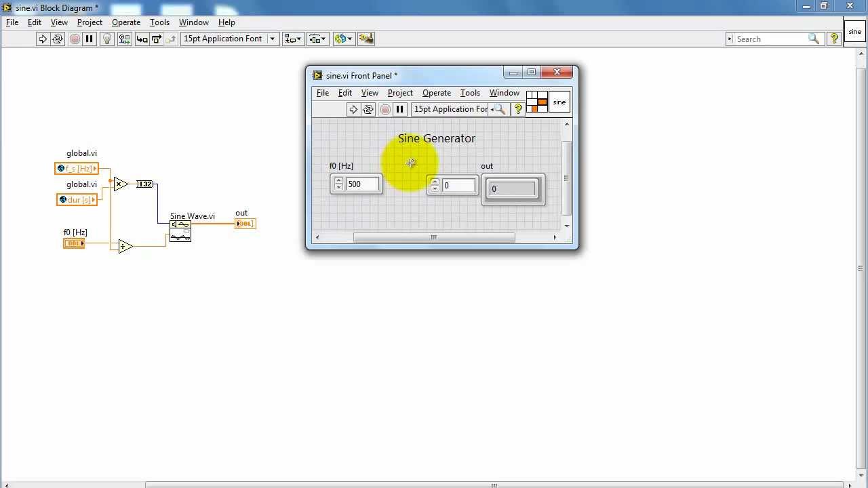This screenshot has height=488, width=868.
Task: Select the dur [s] global variable
Action: tap(77, 199)
